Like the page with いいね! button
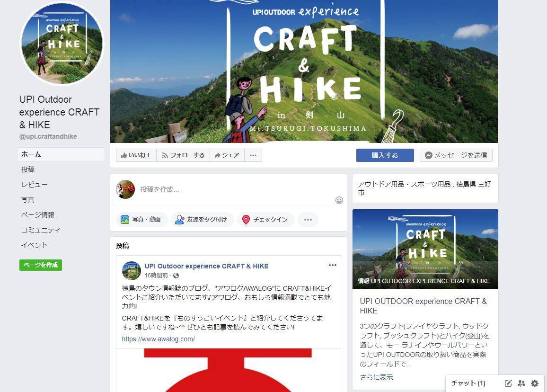Viewport: 547px width, 392px height. tap(136, 155)
